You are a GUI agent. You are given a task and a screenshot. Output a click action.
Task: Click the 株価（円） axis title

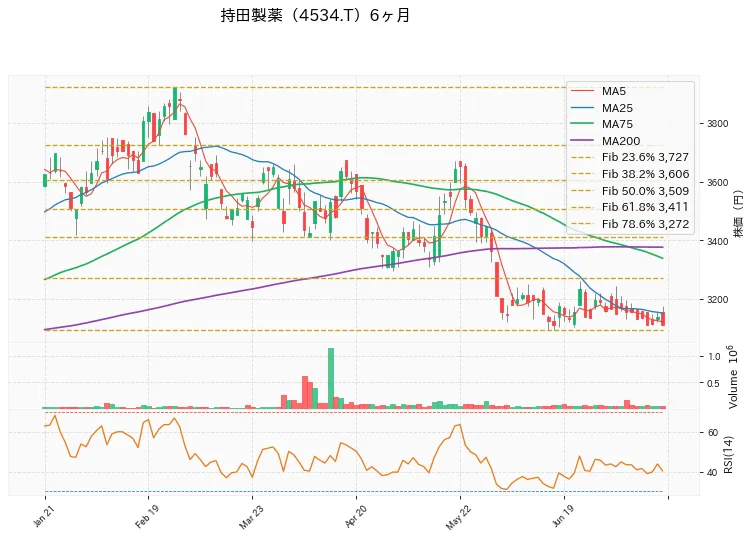(739, 212)
